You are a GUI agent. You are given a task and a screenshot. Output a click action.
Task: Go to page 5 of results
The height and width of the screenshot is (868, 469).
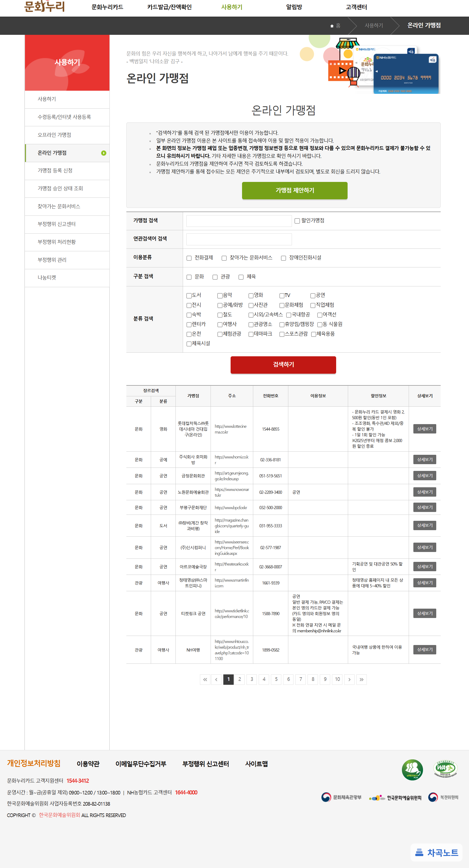(276, 679)
